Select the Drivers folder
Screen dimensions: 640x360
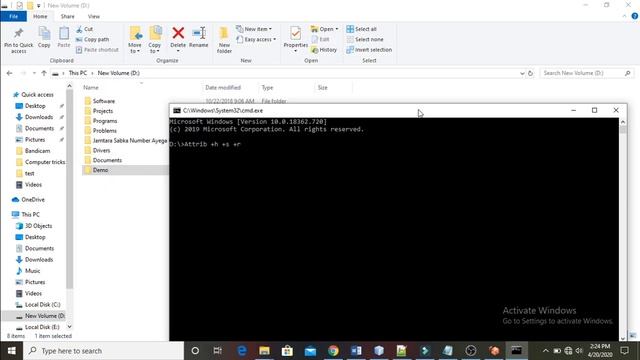(102, 150)
